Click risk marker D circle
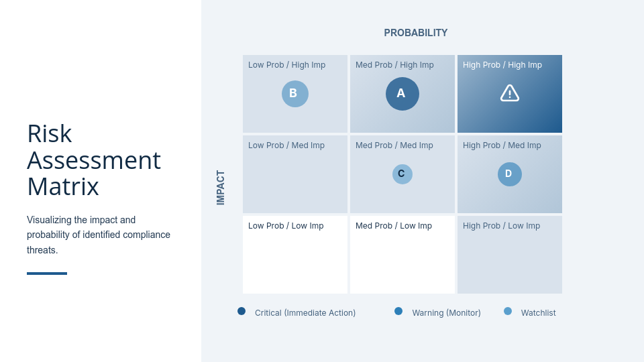644x362 pixels. pyautogui.click(x=510, y=174)
